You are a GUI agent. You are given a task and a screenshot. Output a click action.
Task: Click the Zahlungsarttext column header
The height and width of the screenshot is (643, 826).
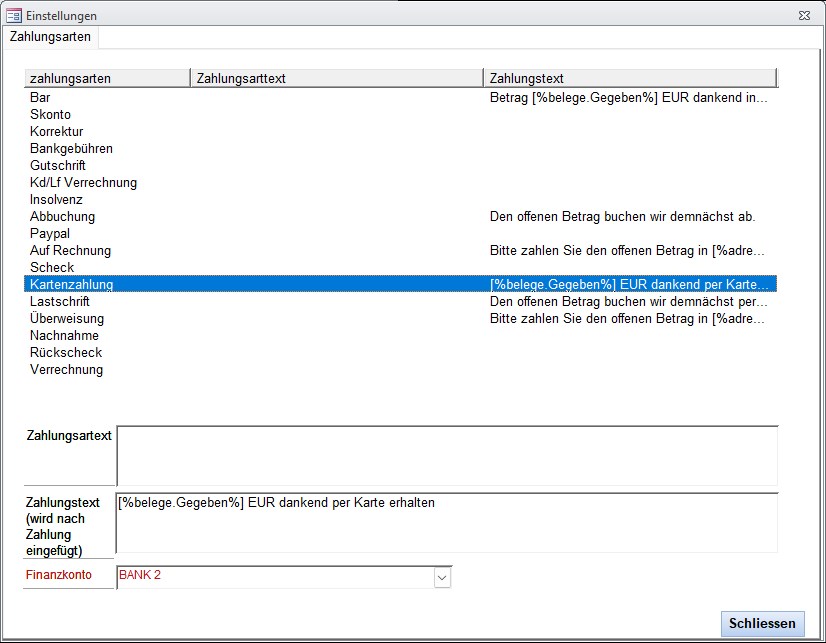click(x=336, y=79)
